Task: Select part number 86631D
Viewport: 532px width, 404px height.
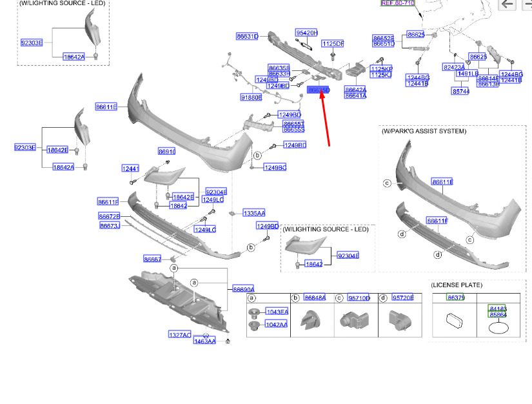Action: (x=246, y=37)
